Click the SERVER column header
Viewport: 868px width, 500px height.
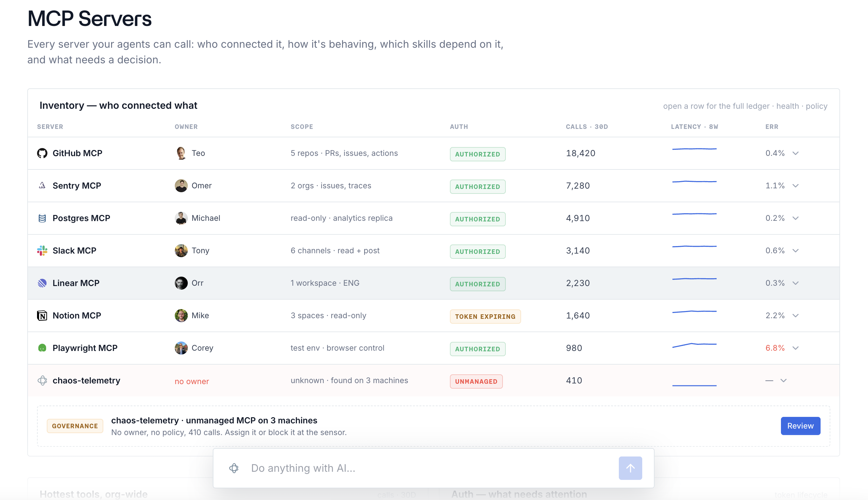point(50,127)
